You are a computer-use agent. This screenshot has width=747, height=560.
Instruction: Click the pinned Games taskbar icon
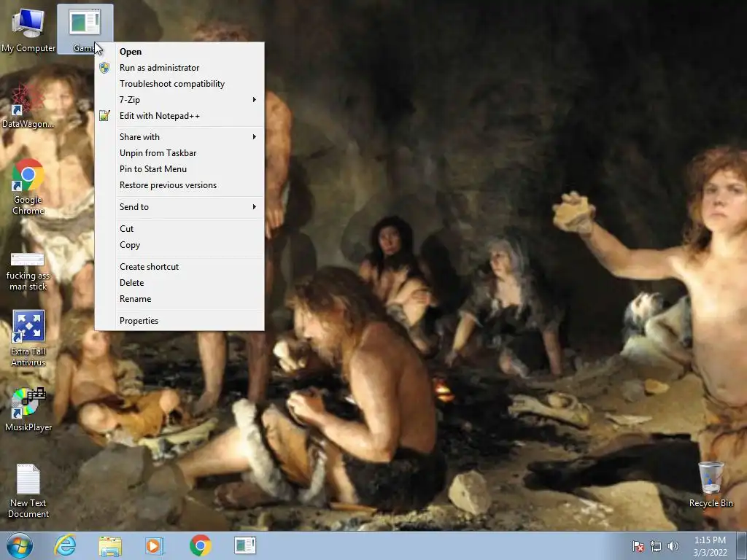[x=245, y=545]
